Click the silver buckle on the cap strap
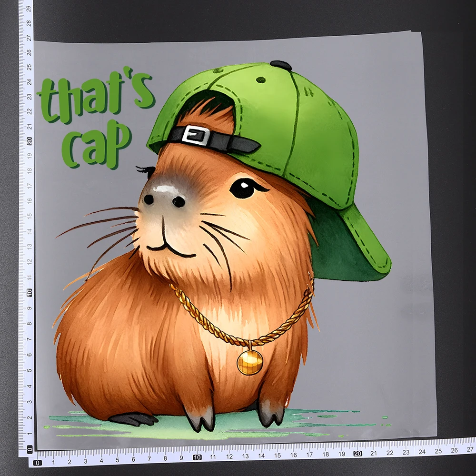 click(196, 135)
